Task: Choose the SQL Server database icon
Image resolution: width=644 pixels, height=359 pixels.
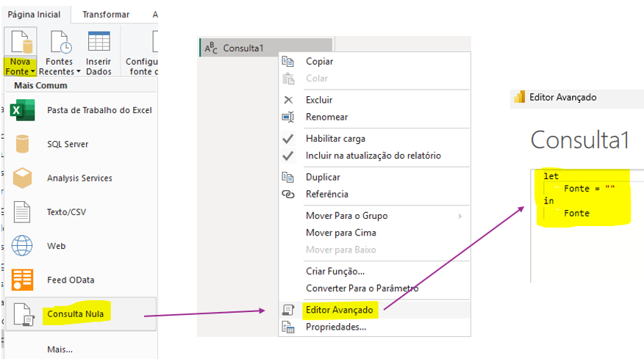Action: (22, 145)
